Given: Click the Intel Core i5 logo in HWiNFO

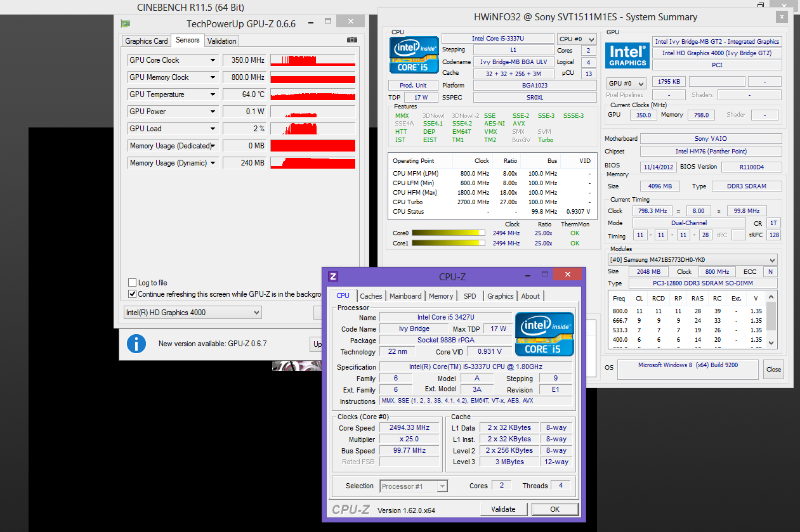Looking at the screenshot, I should click(414, 55).
